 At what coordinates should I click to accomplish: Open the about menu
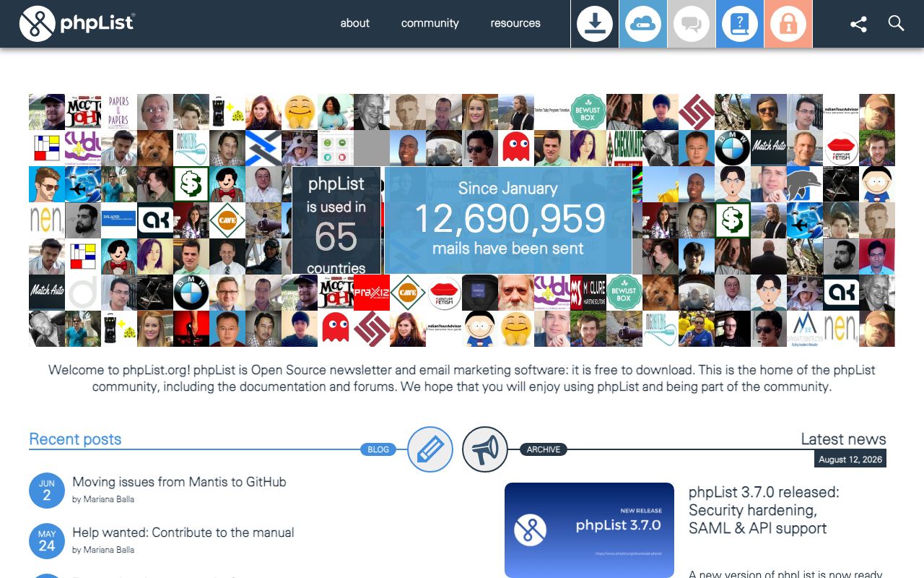(x=355, y=23)
